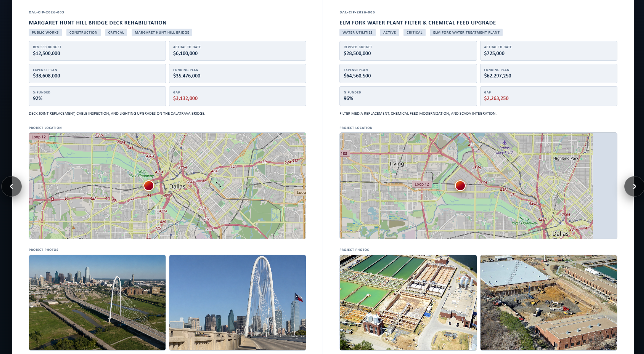Click the Loop 12 label on bridge map
Screen dimensions: 644x354
pos(39,137)
